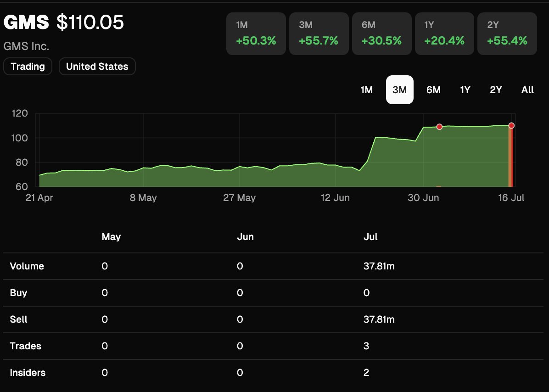Click the red trade marker at 16 Jul
This screenshot has width=549, height=392.
click(x=511, y=125)
